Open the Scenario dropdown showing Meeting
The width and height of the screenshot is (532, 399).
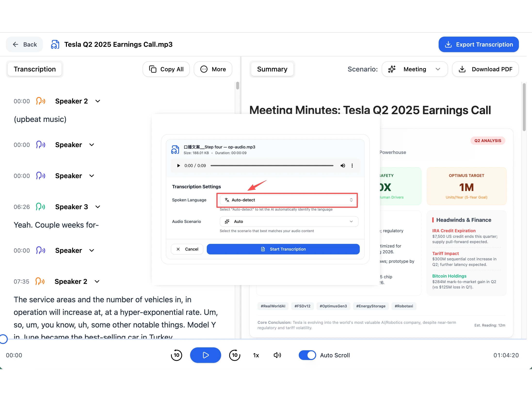point(415,69)
